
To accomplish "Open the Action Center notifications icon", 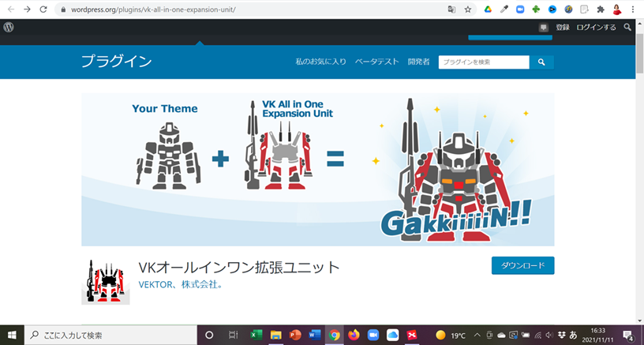I will coord(627,336).
